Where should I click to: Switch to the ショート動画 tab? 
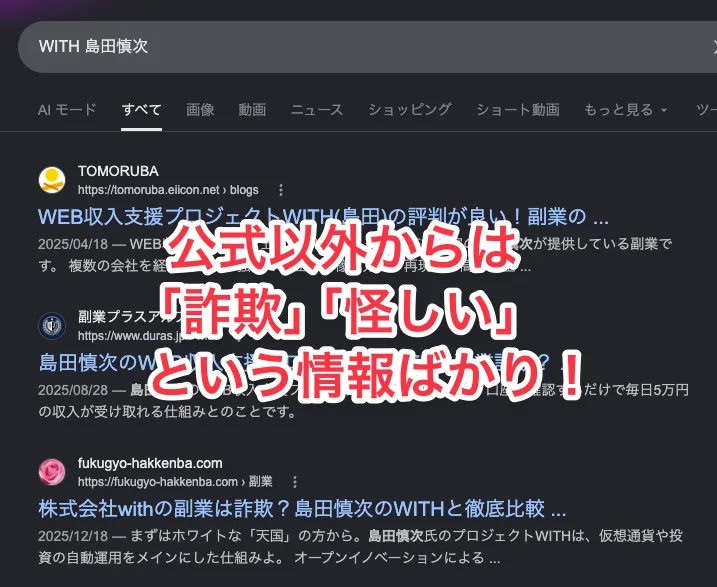coord(518,110)
